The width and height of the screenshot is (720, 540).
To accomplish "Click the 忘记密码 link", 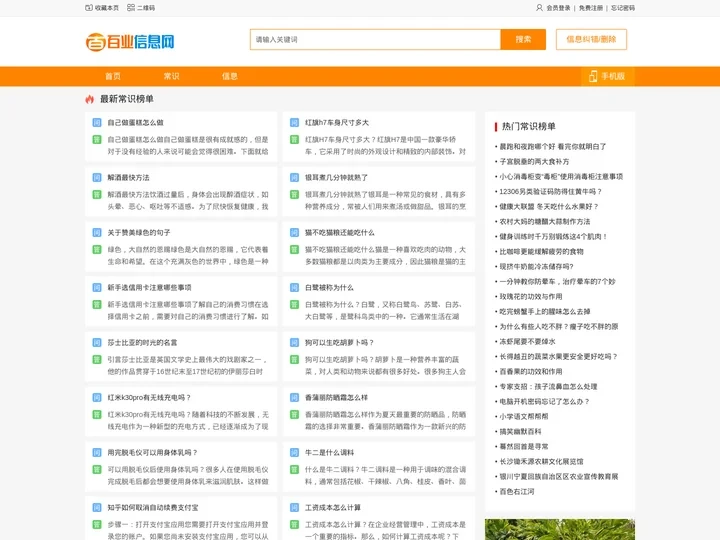I will [623, 8].
